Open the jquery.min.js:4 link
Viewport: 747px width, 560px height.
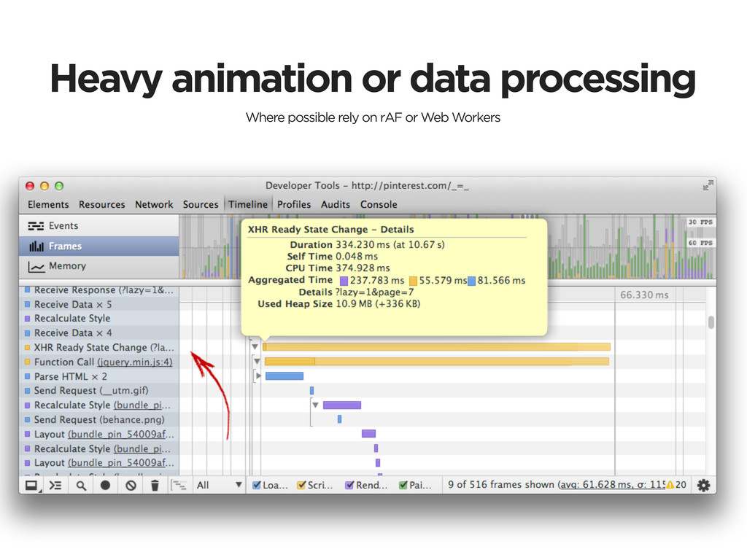point(135,362)
